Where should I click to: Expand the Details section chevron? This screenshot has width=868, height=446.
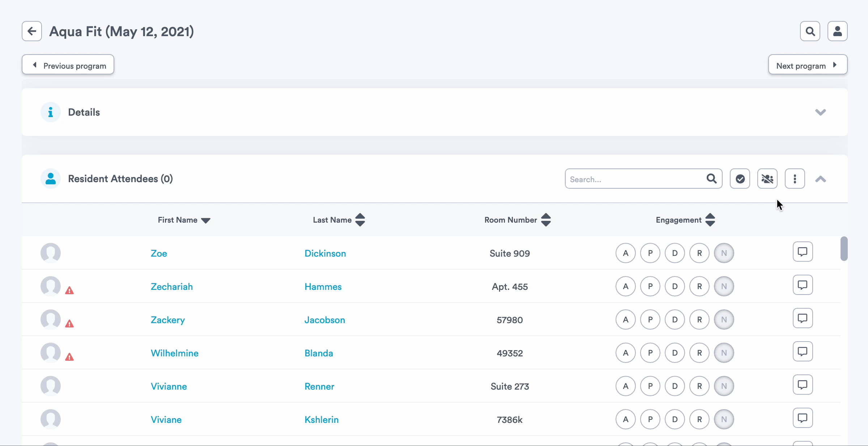click(820, 112)
